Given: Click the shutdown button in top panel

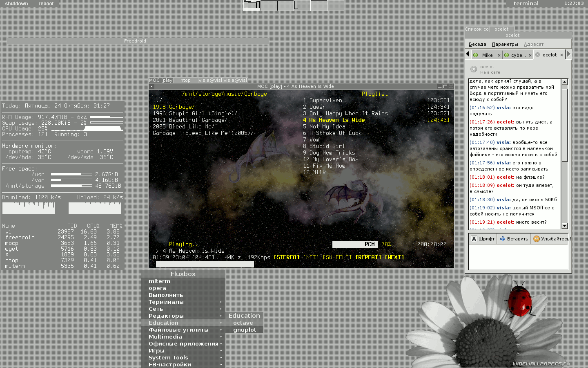Looking at the screenshot, I should pyautogui.click(x=16, y=3).
